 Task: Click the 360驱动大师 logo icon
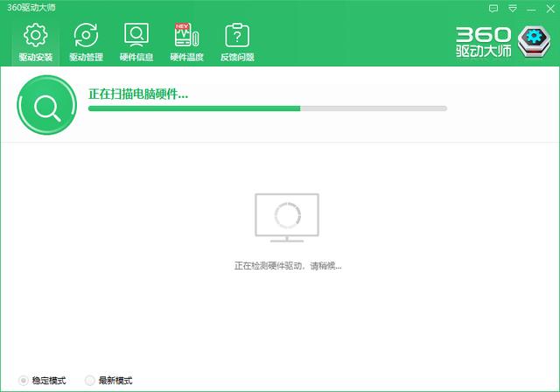[x=534, y=41]
